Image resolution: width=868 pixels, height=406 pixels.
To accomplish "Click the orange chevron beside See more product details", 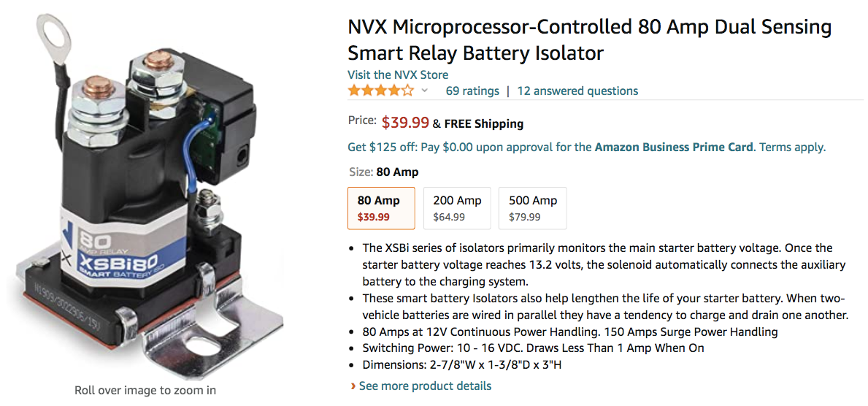I will pyautogui.click(x=353, y=386).
